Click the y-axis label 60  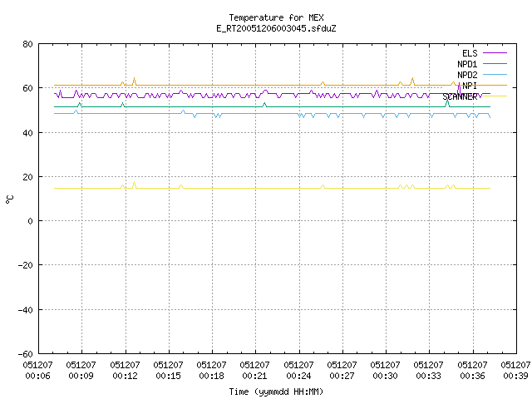(27, 88)
